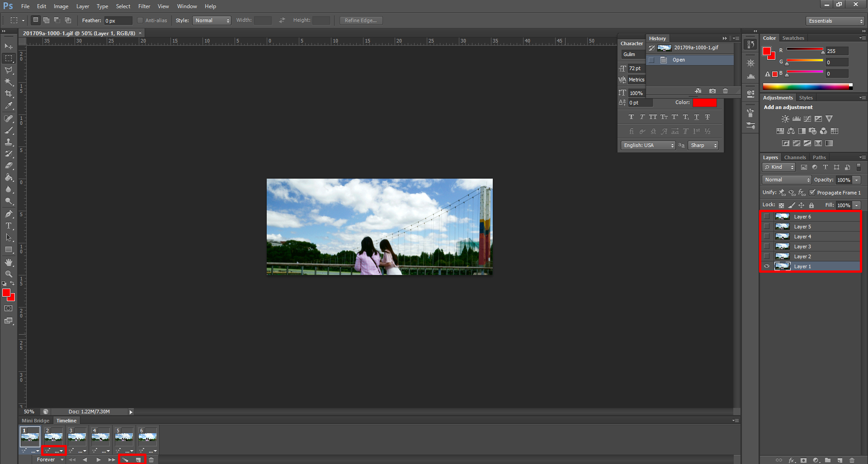Screen dimensions: 868x464
Task: Select the Crop tool
Action: click(9, 94)
